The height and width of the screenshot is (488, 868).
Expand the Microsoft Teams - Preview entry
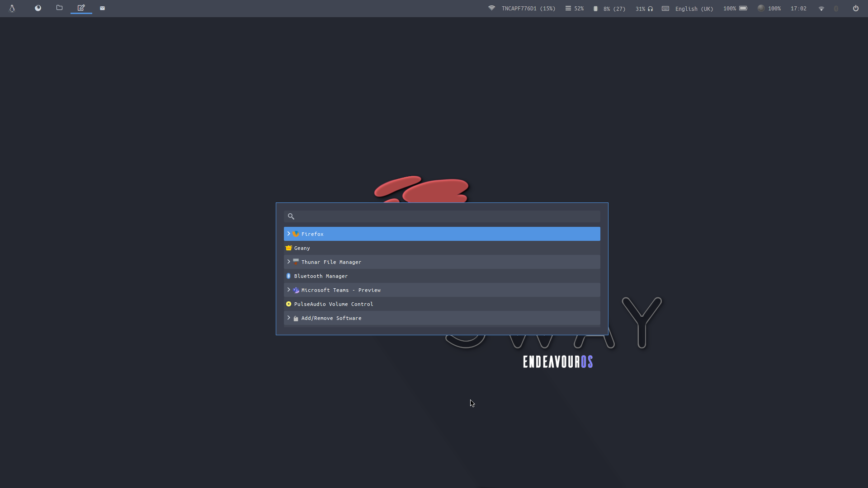coord(288,290)
